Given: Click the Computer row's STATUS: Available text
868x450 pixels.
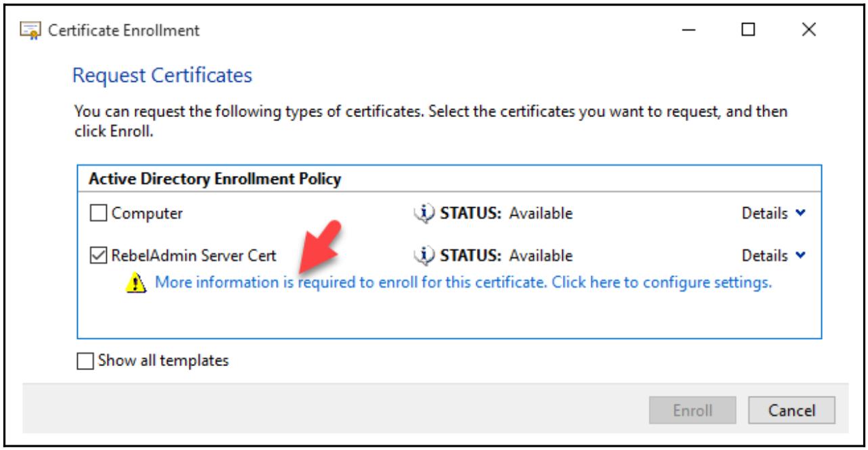Looking at the screenshot, I should coord(506,214).
